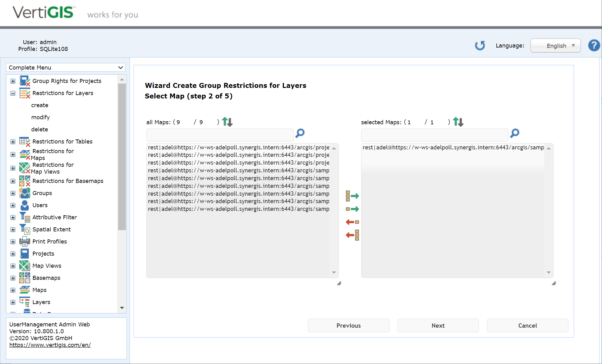Select the Restrictions for Tables icon
Viewport: 602px width, 364px height.
coord(25,142)
